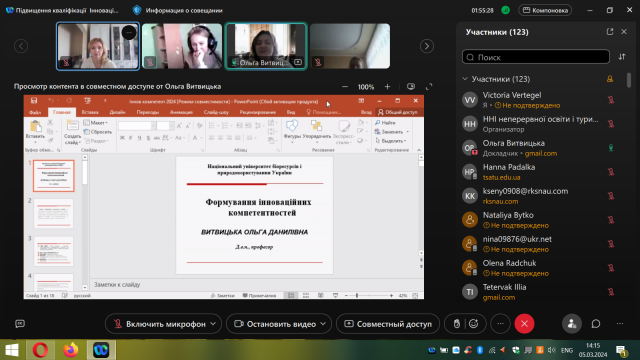The width and height of the screenshot is (640, 360).
Task: Open layout button
Action: pyautogui.click(x=545, y=10)
